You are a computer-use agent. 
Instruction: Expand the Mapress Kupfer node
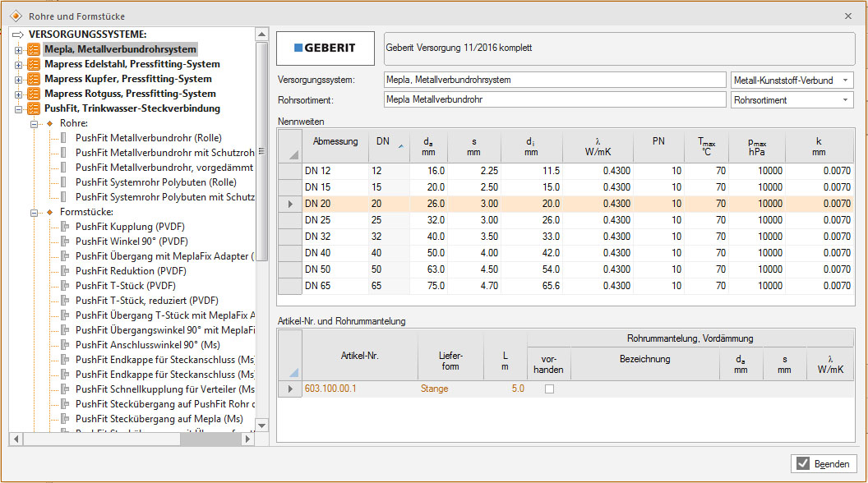point(18,80)
